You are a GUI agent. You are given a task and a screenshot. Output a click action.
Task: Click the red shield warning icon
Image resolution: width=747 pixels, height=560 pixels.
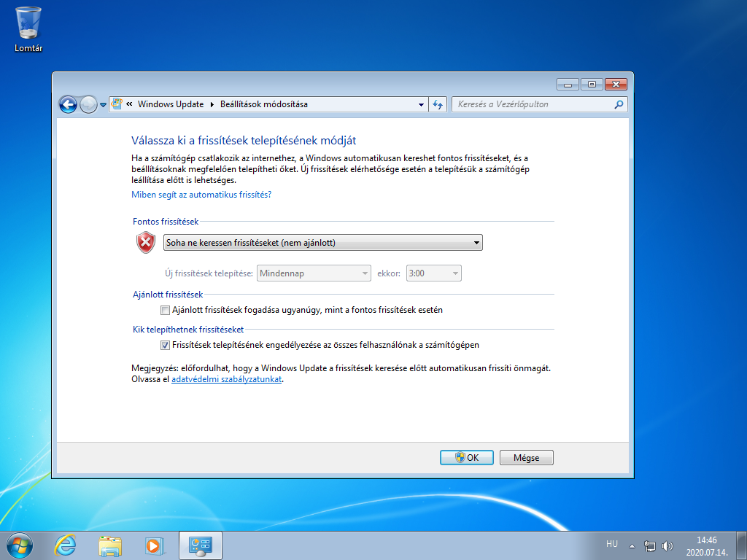tap(146, 242)
